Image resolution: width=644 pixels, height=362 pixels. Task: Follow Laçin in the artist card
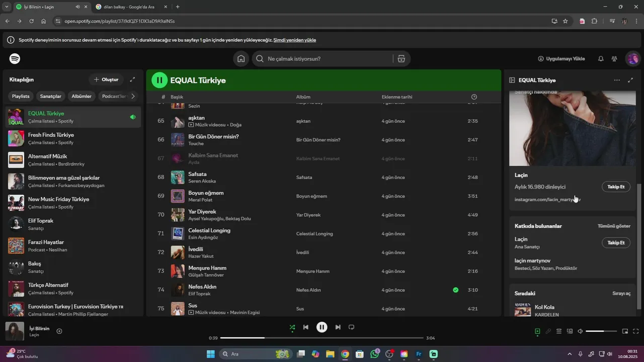click(x=616, y=187)
